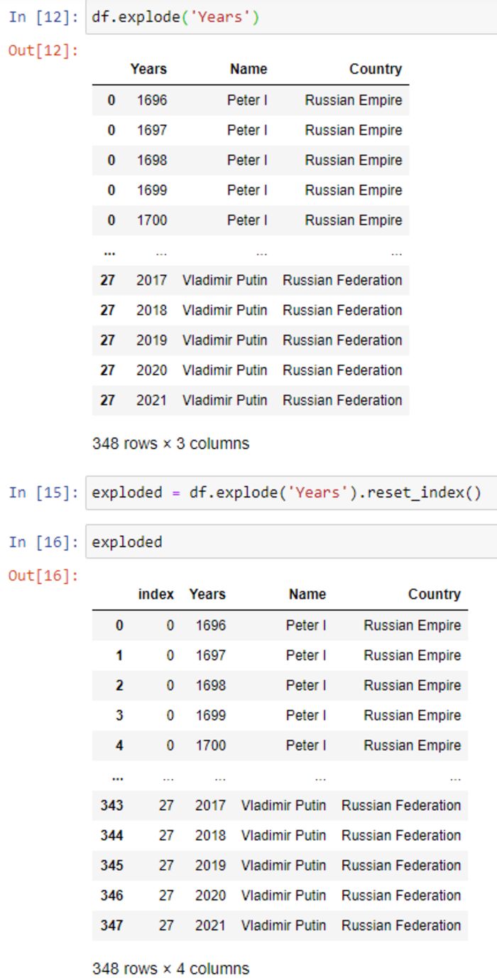Click 'Russian Empire' in the 1699 row of Out[12]
This screenshot has height=980, width=497.
pos(354,190)
